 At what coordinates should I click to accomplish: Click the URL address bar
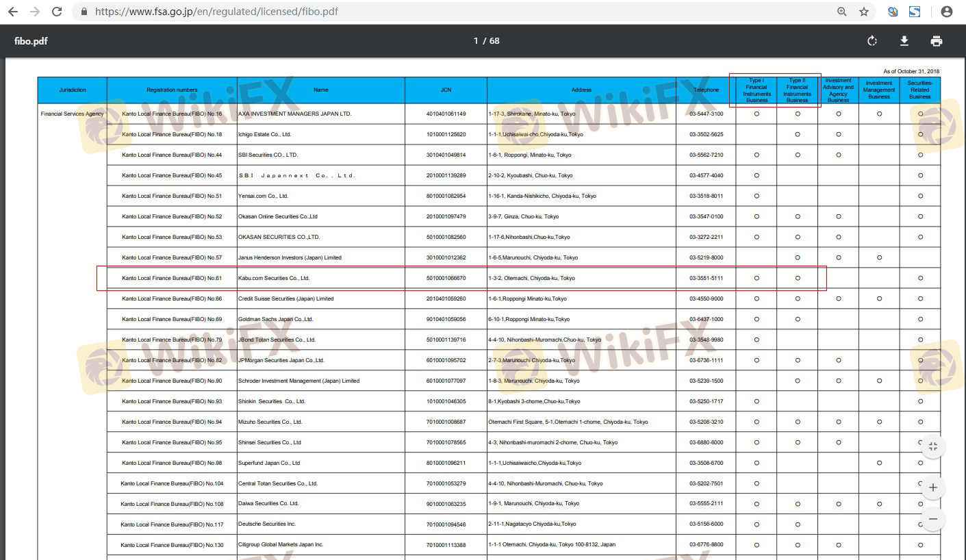[411, 12]
